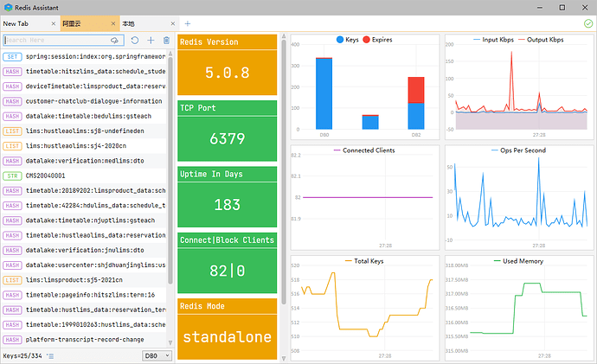597x364 pixels.
Task: Open a new connection tab with plus
Action: tap(188, 23)
